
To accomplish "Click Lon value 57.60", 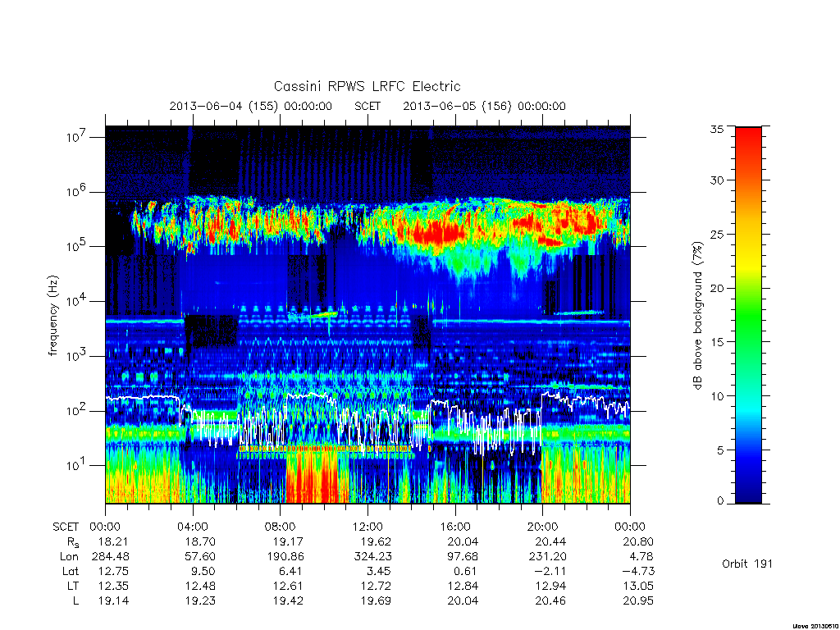I will click(200, 557).
